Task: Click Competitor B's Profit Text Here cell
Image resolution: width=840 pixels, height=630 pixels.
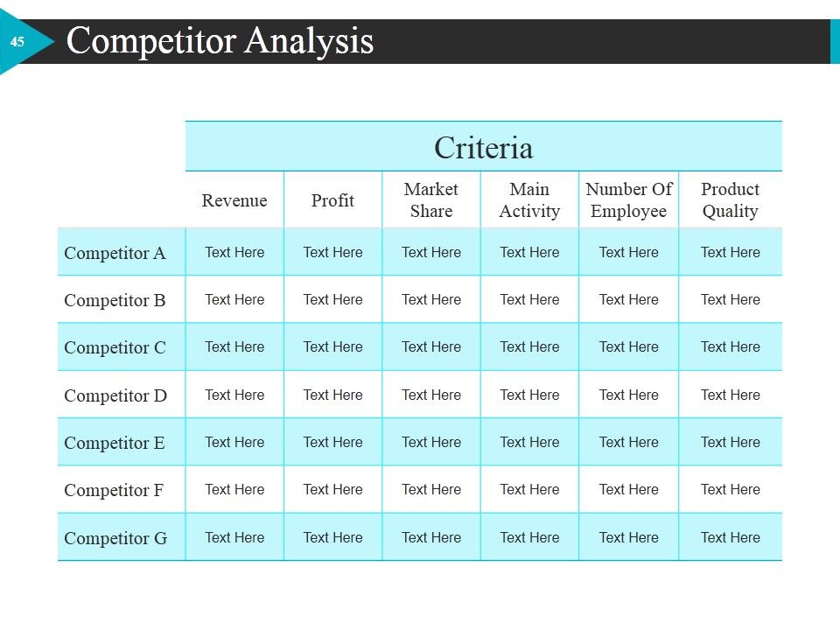Action: 332,299
